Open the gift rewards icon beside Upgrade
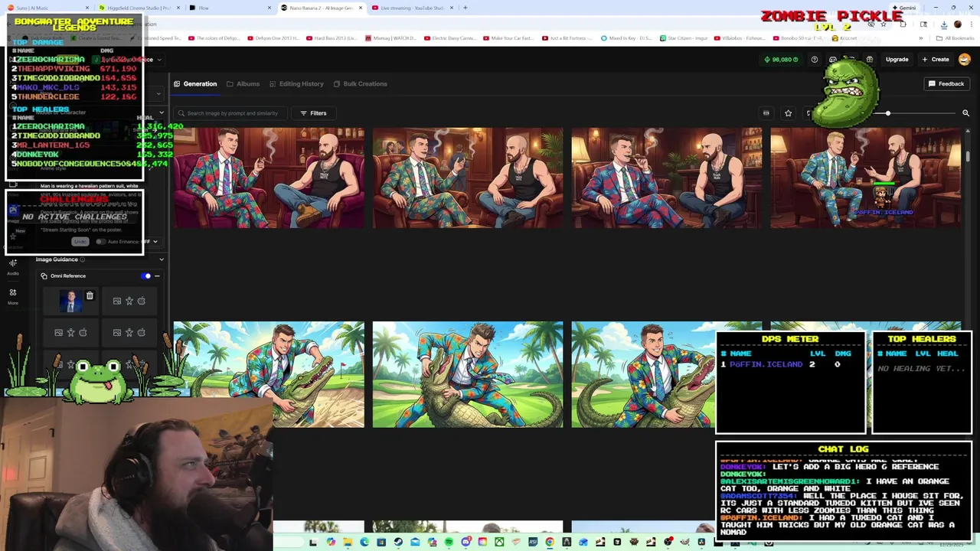The height and width of the screenshot is (551, 980). (x=870, y=59)
